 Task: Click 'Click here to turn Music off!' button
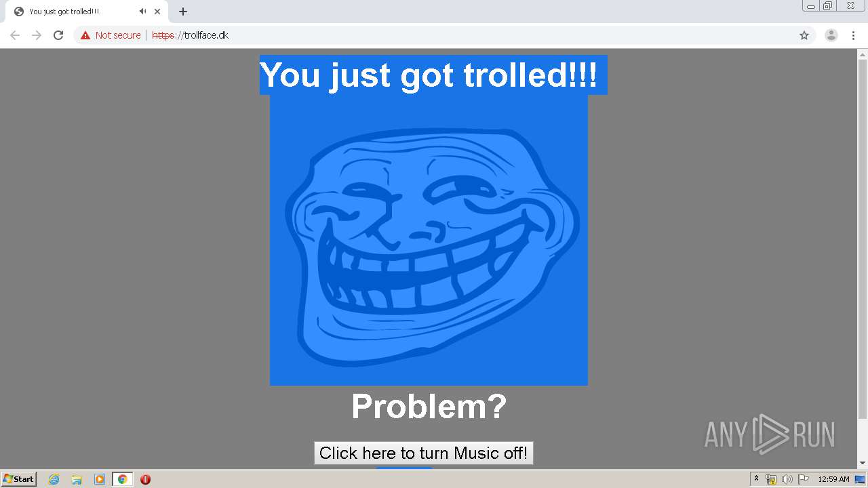coord(424,453)
